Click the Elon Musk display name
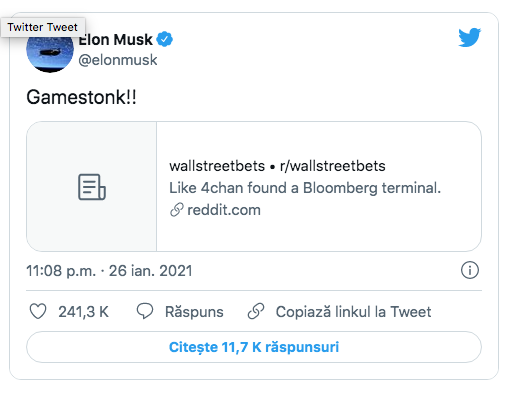 pos(116,40)
